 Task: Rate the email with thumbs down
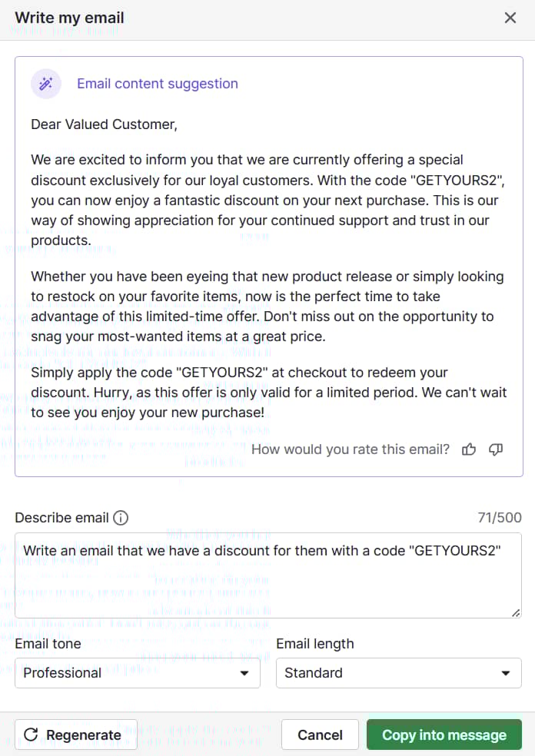coord(496,449)
